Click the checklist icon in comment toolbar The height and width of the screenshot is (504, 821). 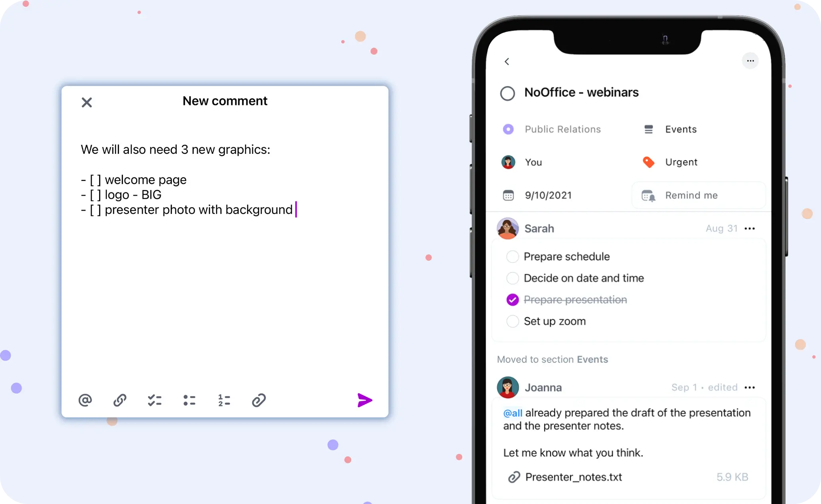pyautogui.click(x=155, y=400)
